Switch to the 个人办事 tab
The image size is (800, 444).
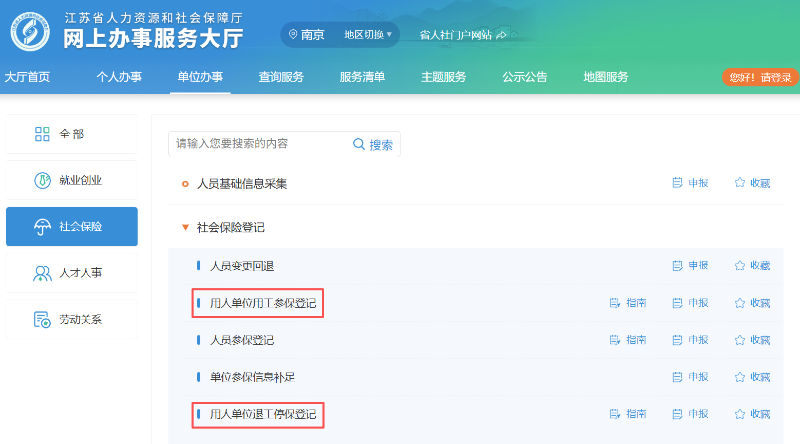[119, 77]
